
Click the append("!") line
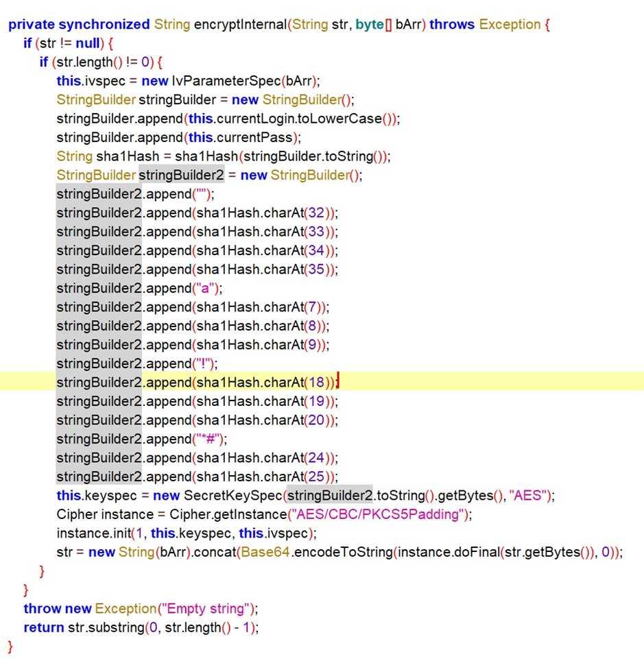(137, 363)
